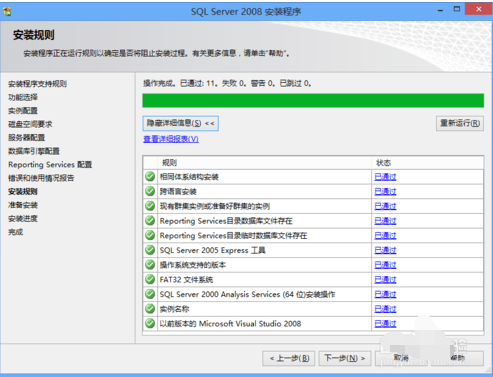
Task: Select 安装程序支持规则 step in sidebar
Action: click(x=37, y=84)
